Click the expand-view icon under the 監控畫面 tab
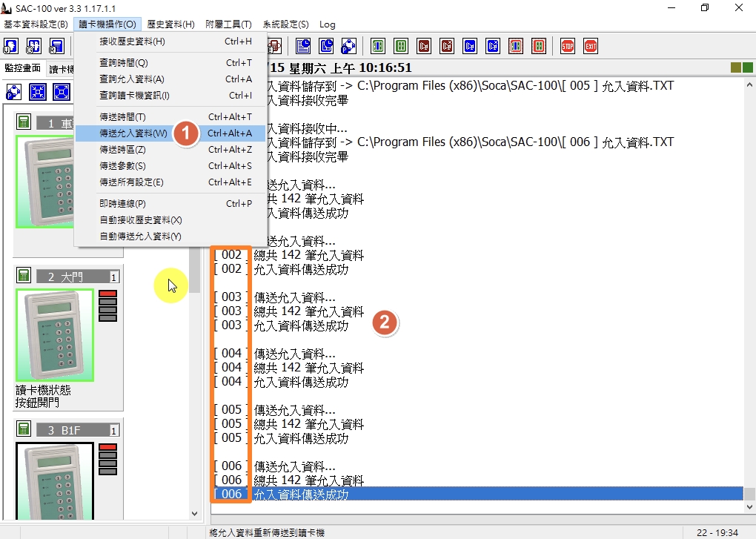 [62, 92]
